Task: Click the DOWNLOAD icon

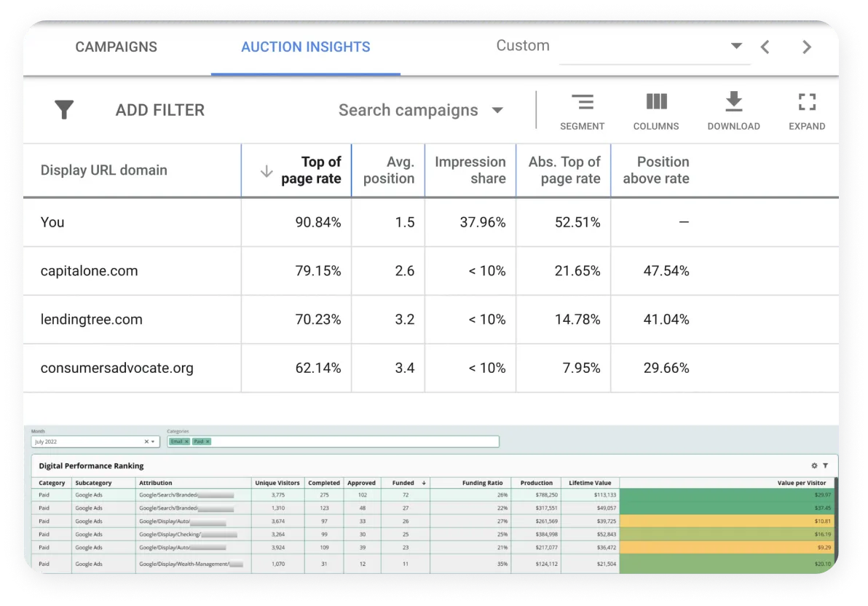Action: point(733,111)
